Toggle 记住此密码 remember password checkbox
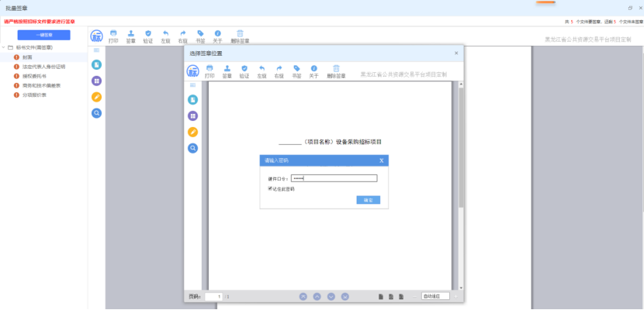Screen dimensions: 644x310 pos(270,188)
